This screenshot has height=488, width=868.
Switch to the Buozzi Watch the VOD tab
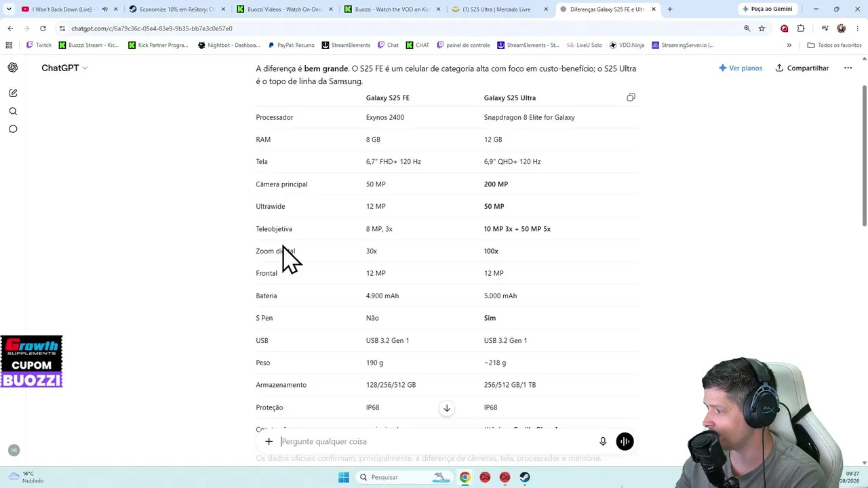pos(393,9)
